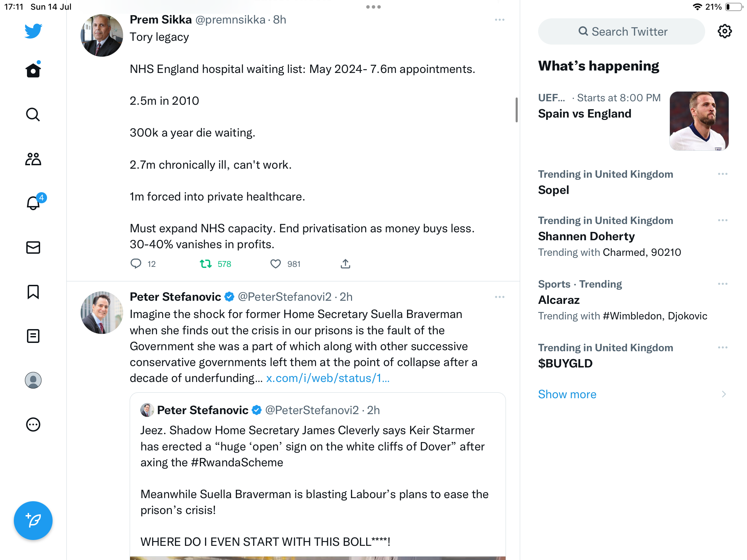Open Lists icon in the sidebar
The height and width of the screenshot is (560, 747).
(33, 336)
